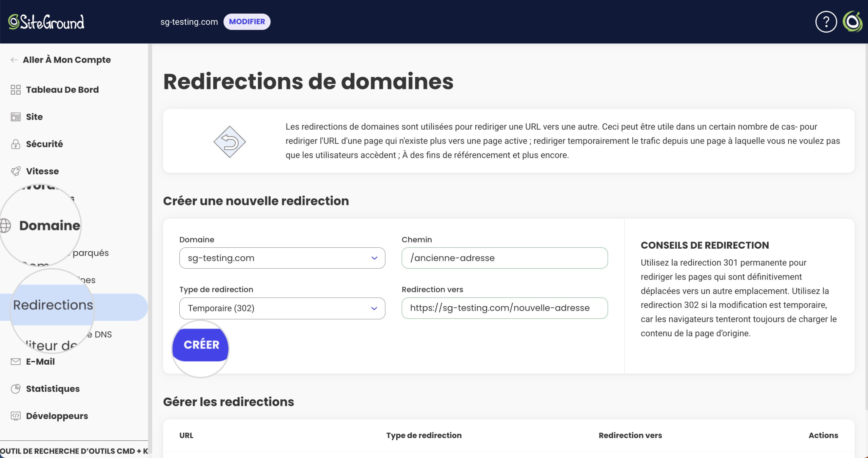Screen dimensions: 868x458
Task: Open the Vitesse menu section
Action: tap(42, 171)
